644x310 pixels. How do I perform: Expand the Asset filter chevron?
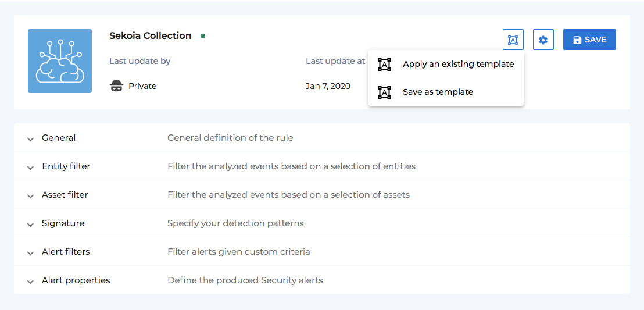(30, 196)
